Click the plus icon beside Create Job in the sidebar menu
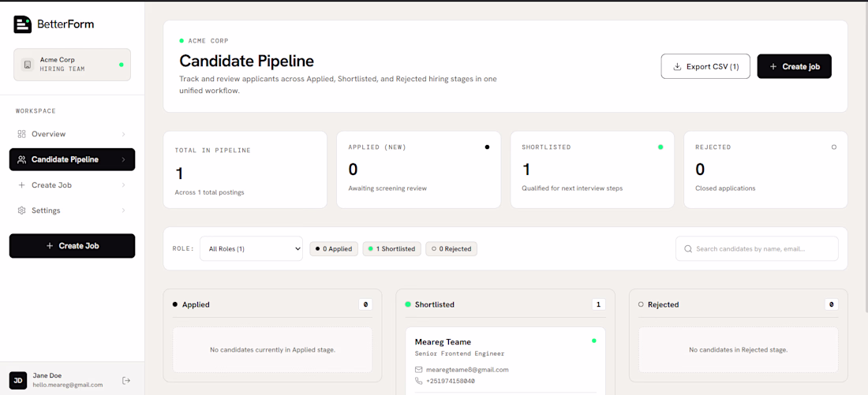The height and width of the screenshot is (395, 868). 22,184
